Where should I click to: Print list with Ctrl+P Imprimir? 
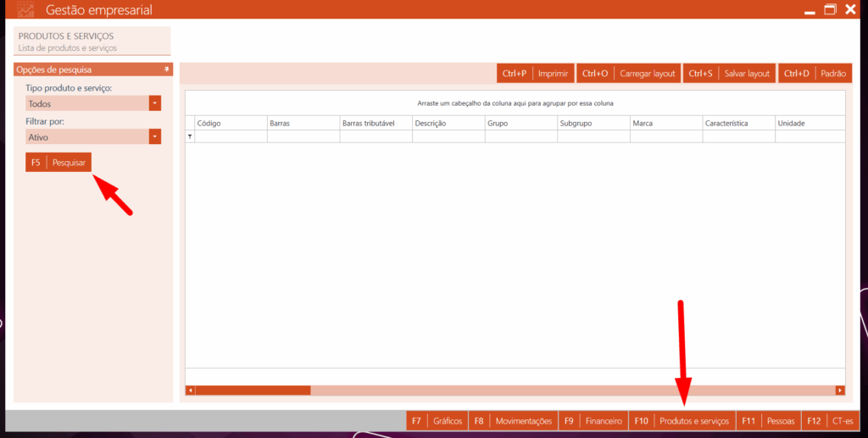click(536, 74)
